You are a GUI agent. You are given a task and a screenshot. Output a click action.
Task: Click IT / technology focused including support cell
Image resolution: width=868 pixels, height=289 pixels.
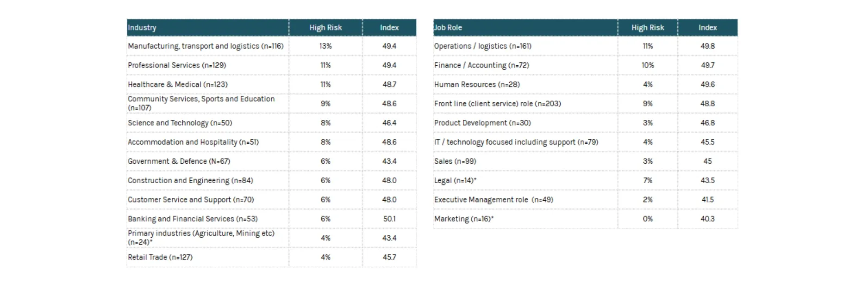click(516, 142)
